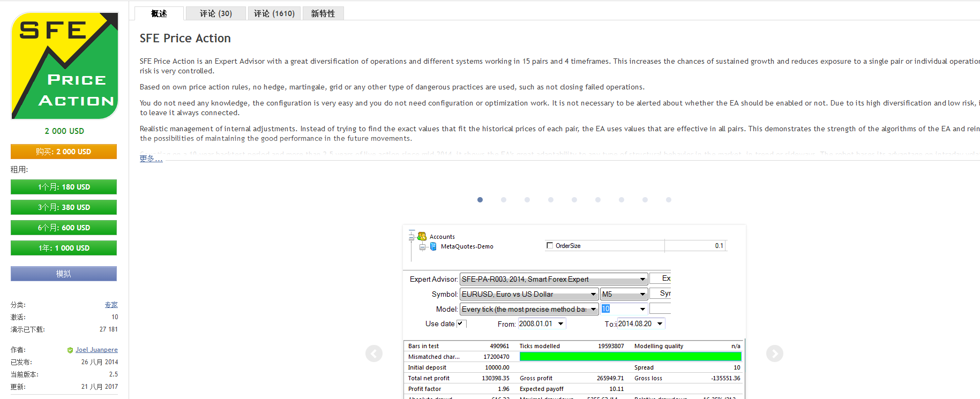Image resolution: width=980 pixels, height=399 pixels.
Task: Open the 评论 (30) tab
Action: (x=216, y=13)
